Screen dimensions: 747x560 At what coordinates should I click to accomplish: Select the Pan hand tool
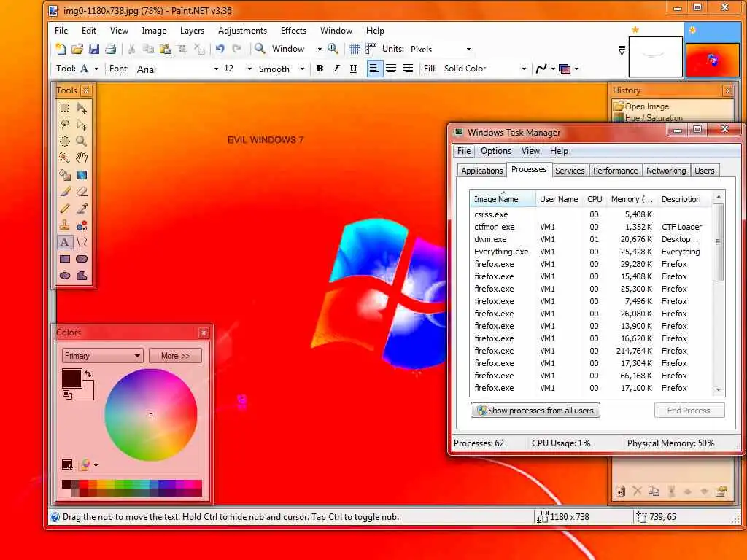pyautogui.click(x=82, y=158)
